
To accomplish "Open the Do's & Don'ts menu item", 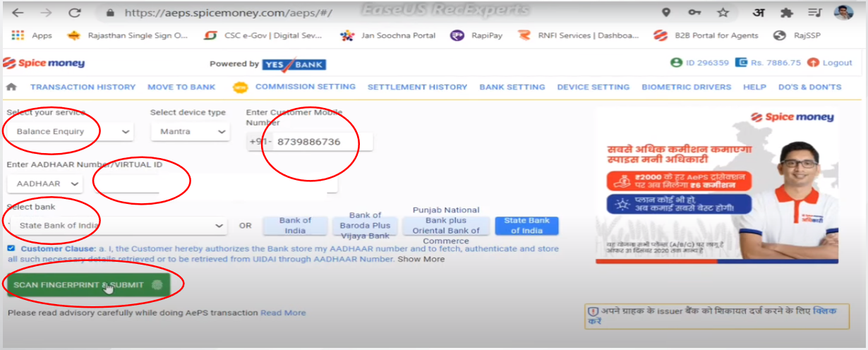I will click(809, 87).
